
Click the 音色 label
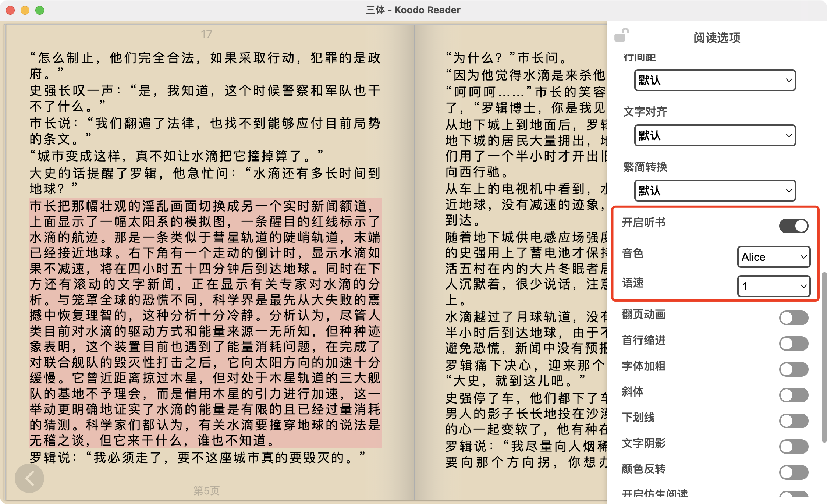[632, 253]
